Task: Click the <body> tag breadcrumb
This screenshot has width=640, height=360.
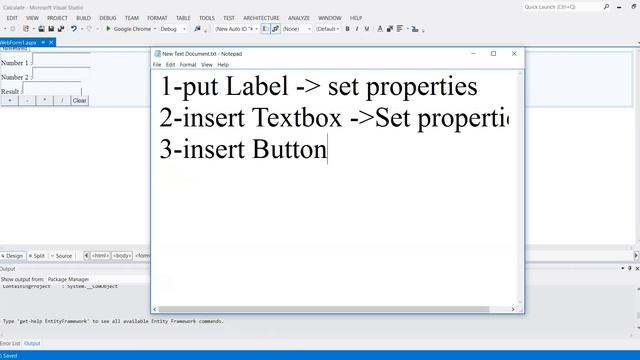Action: 122,256
